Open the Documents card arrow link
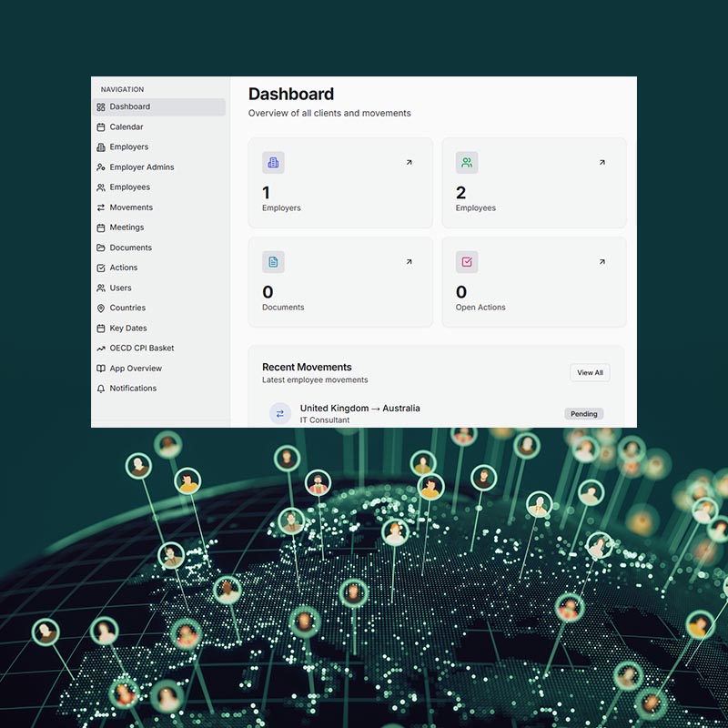This screenshot has width=728, height=728. 409,262
